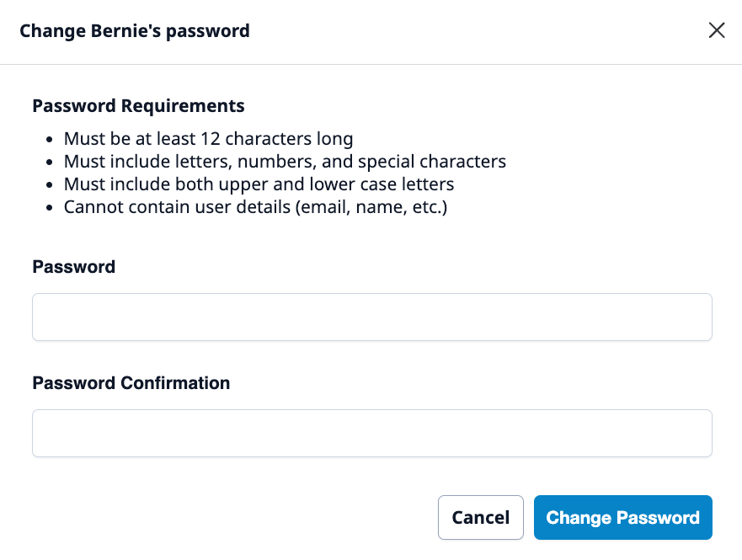Click into the Password Confirmation field
The width and height of the screenshot is (742, 560).
pos(371,433)
